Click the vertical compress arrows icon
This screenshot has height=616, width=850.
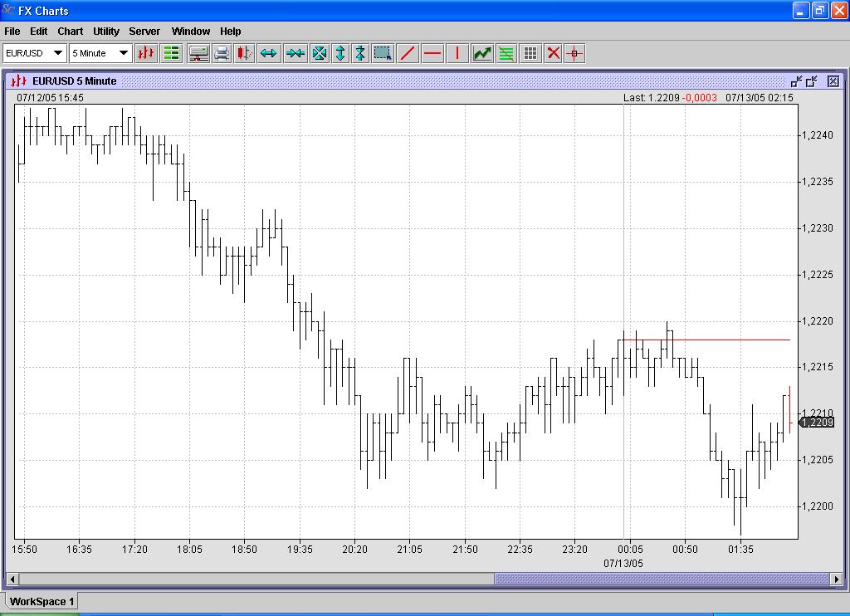(x=360, y=53)
